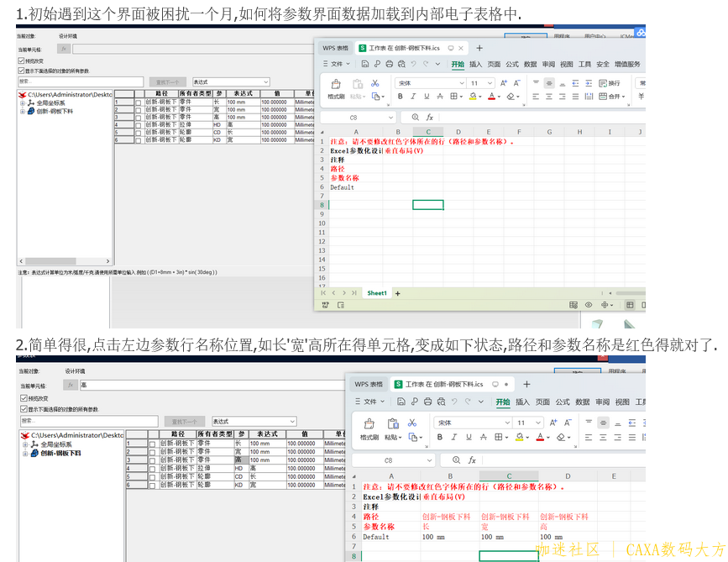Viewport: 728px width, 562px height.
Task: Toggle 预览改变 checkbox in step 1 dialog
Action: pos(21,60)
